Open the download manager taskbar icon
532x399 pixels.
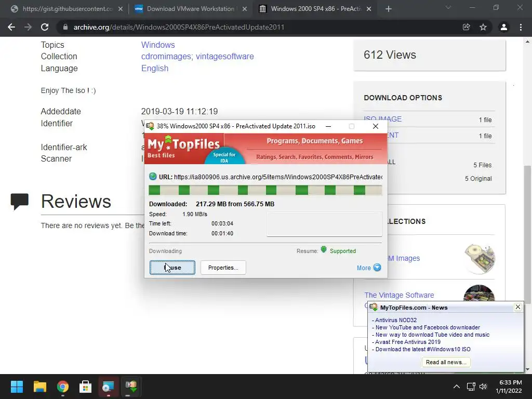[x=131, y=387]
